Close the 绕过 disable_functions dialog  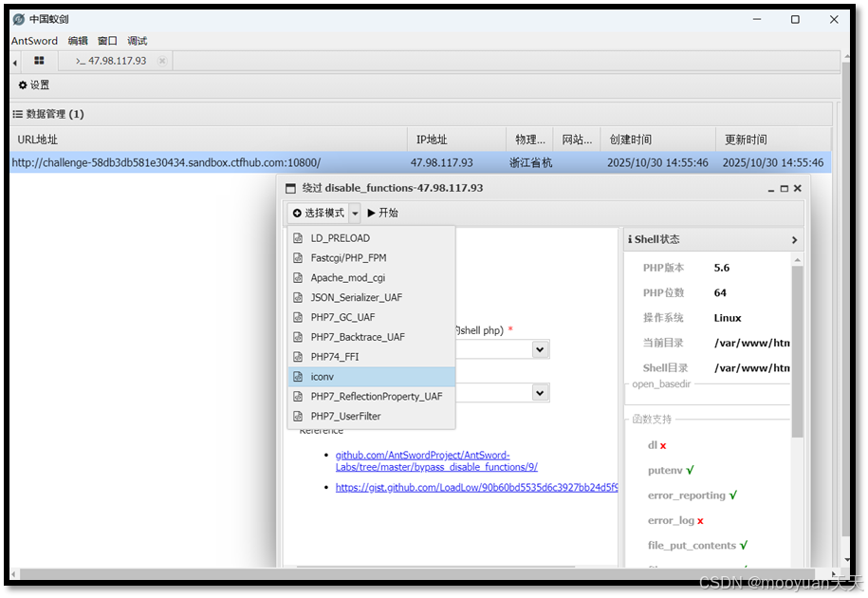coord(798,189)
